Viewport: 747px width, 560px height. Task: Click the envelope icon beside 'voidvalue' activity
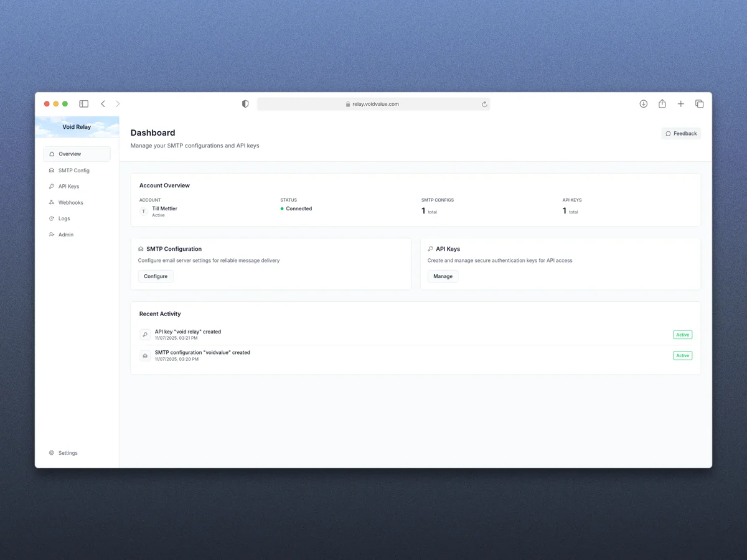point(144,355)
